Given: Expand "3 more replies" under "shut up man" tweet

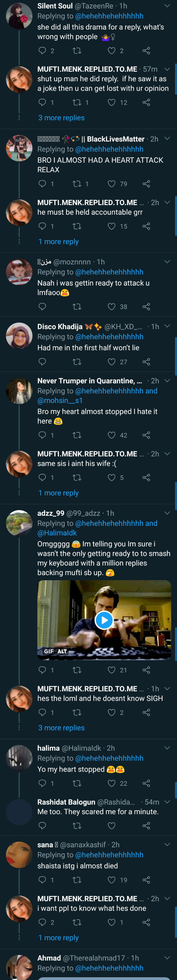Looking at the screenshot, I should point(61,118).
